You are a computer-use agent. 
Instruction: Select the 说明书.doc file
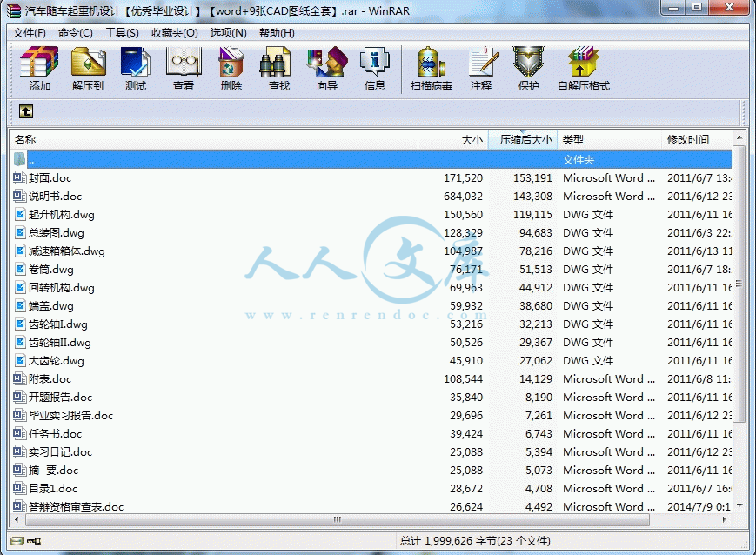pyautogui.click(x=55, y=197)
